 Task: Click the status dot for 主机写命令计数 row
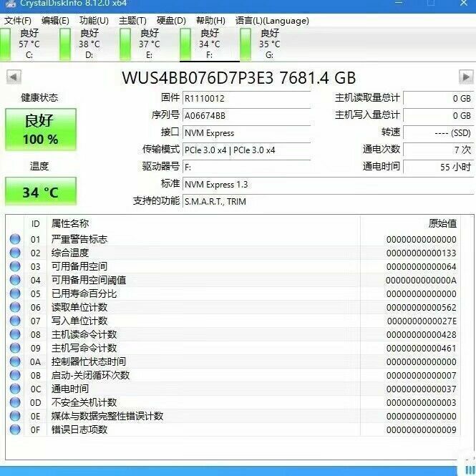click(15, 348)
